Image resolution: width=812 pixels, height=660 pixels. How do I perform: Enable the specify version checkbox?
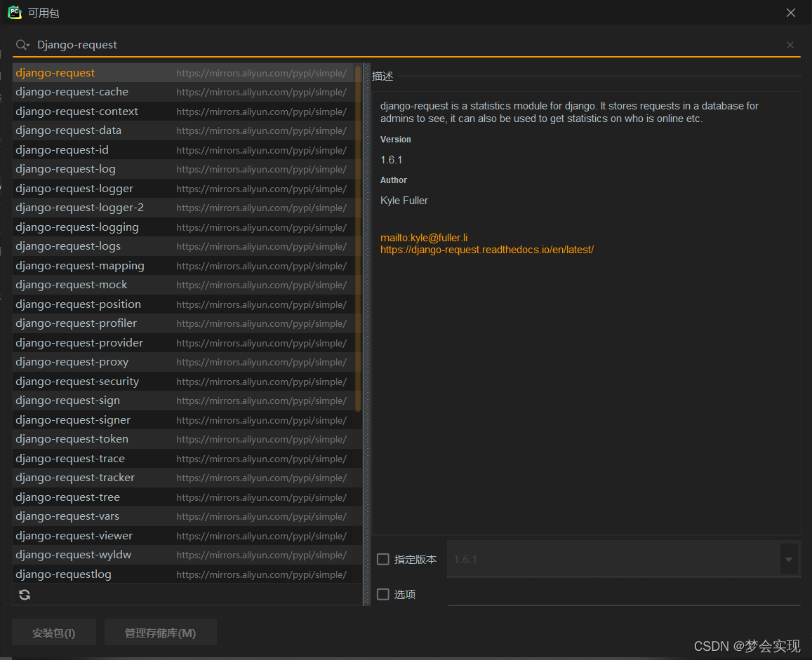click(x=383, y=559)
